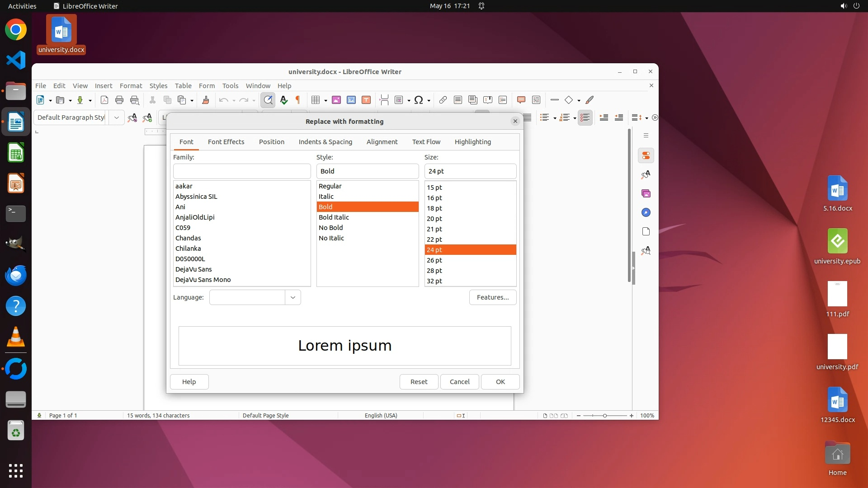Click the zoom slider in status bar
The width and height of the screenshot is (868, 488).
pos(605,416)
